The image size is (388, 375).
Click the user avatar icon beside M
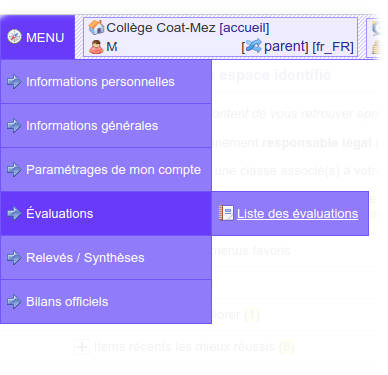point(96,47)
